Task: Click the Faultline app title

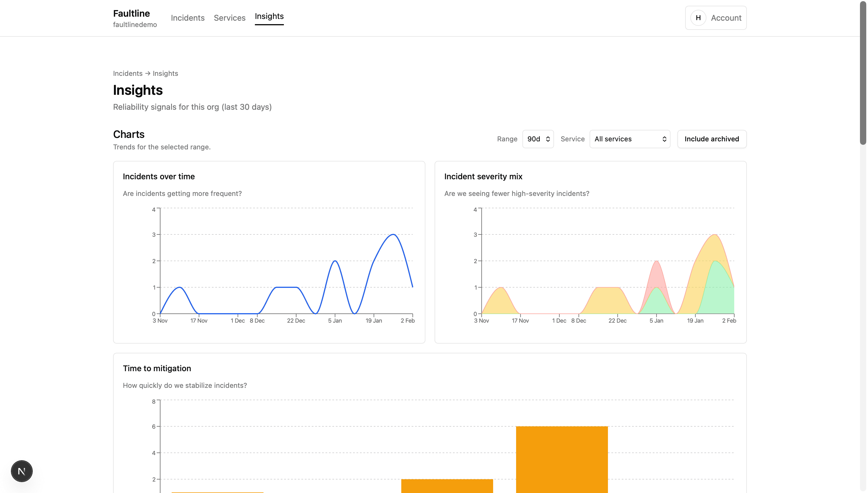Action: point(131,13)
